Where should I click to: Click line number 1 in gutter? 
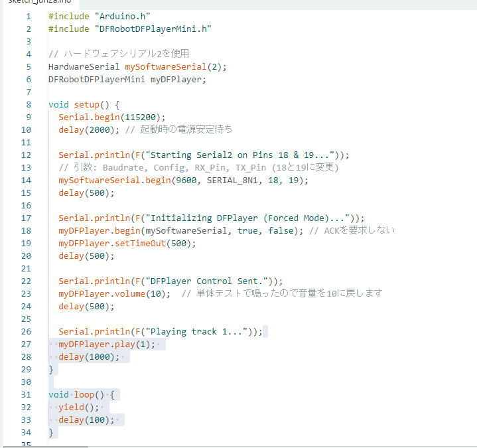click(29, 17)
